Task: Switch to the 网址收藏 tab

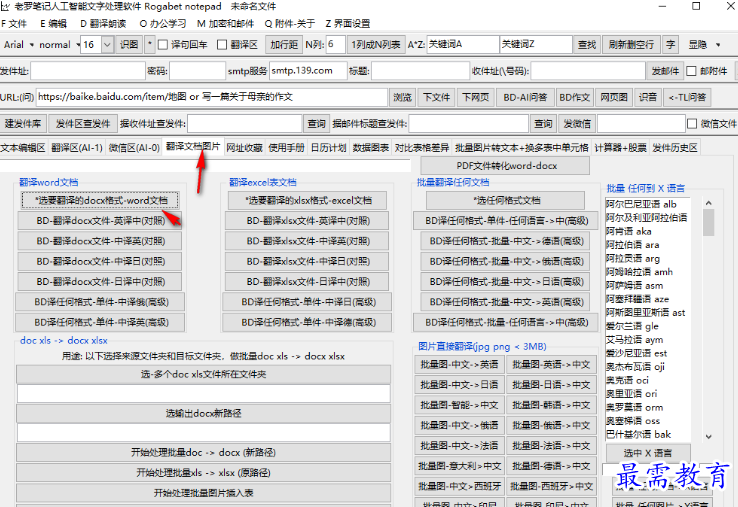Action: [x=244, y=148]
